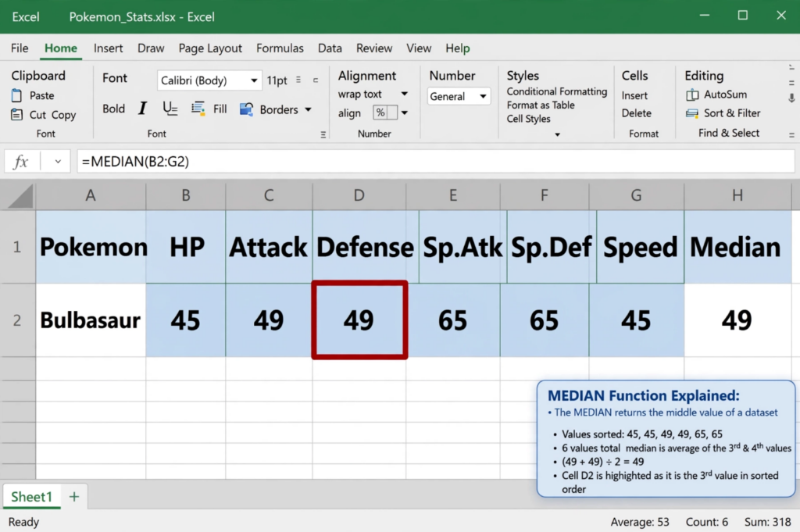Switch to the Draw tab
Viewport: 800px width, 532px height.
coord(151,48)
